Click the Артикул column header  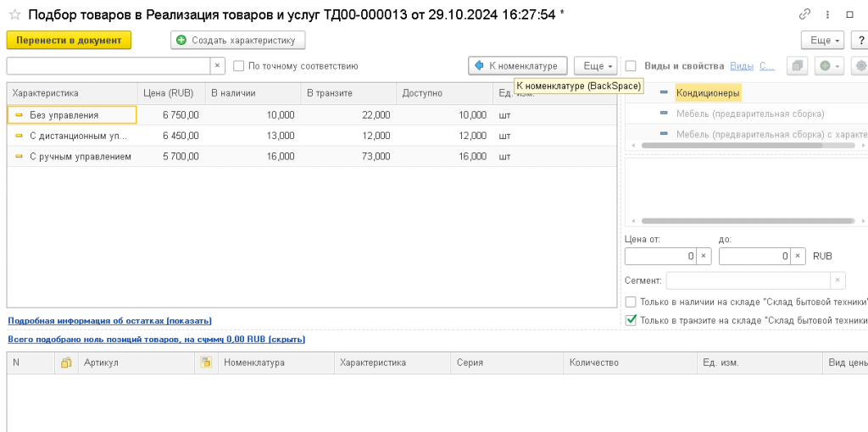click(x=136, y=363)
